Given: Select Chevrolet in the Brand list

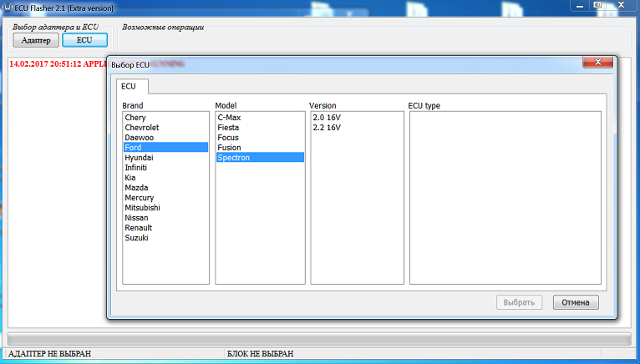Looking at the screenshot, I should (x=165, y=128).
